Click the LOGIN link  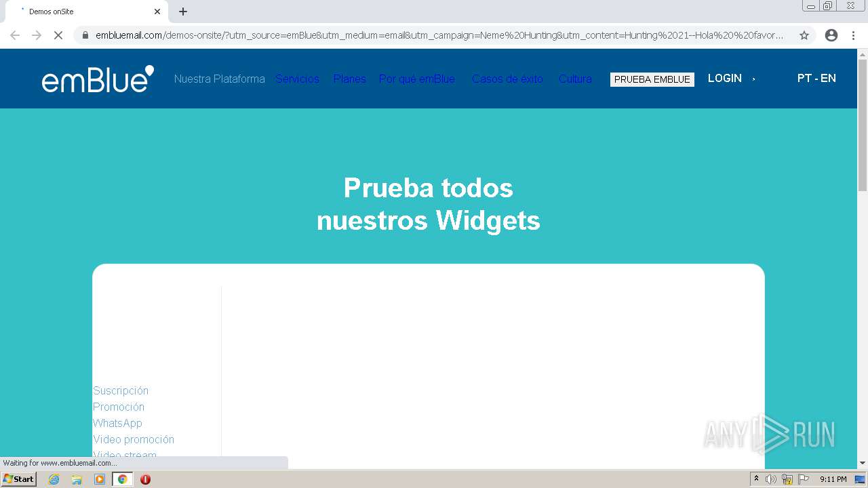click(725, 79)
